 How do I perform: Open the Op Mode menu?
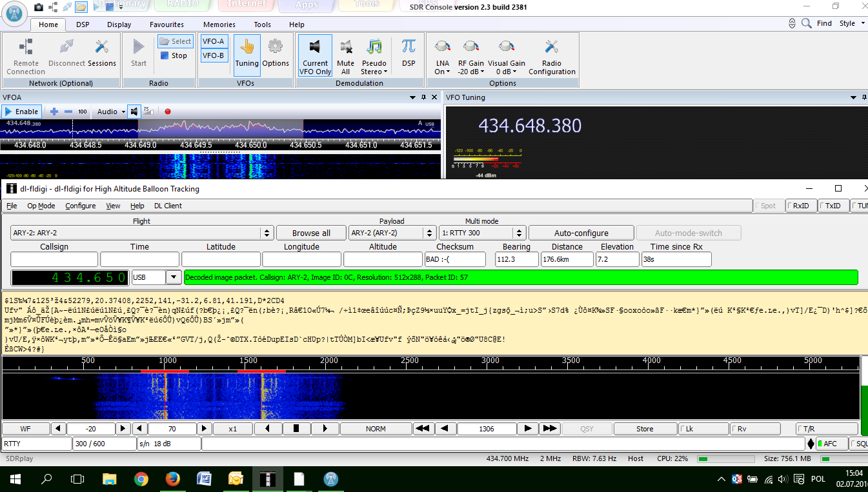click(41, 206)
